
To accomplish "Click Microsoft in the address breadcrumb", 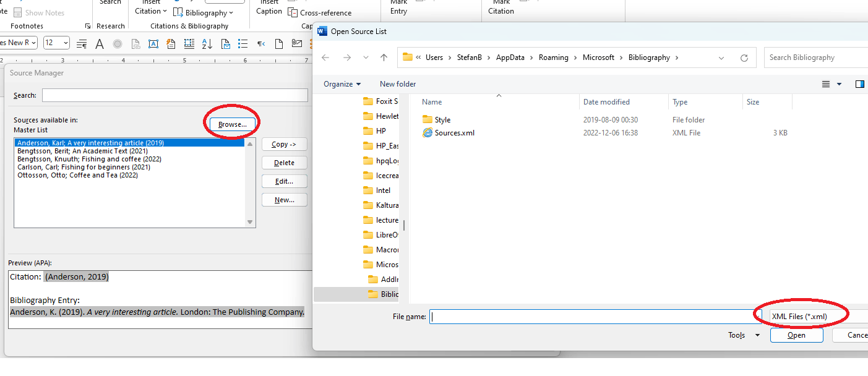I will pyautogui.click(x=598, y=58).
